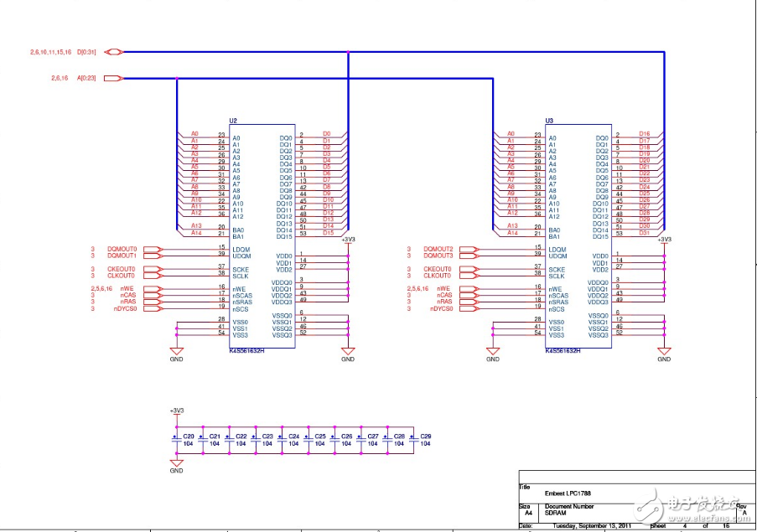The width and height of the screenshot is (757, 532).
Task: Click the GND symbol below the capacitor bank
Action: tap(176, 464)
